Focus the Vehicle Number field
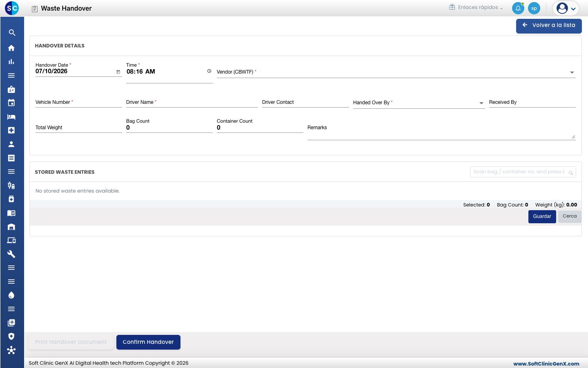Viewport: 588px width, 368px height. coord(79,102)
